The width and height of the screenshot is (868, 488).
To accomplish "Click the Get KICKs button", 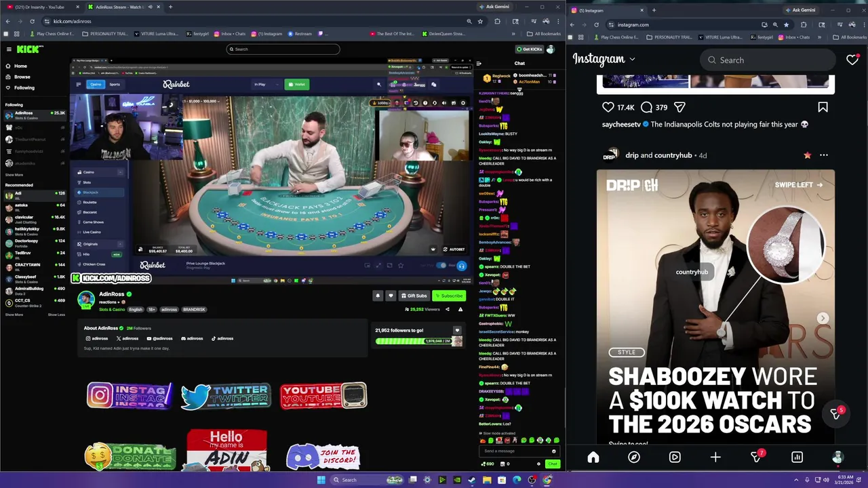I will point(530,49).
